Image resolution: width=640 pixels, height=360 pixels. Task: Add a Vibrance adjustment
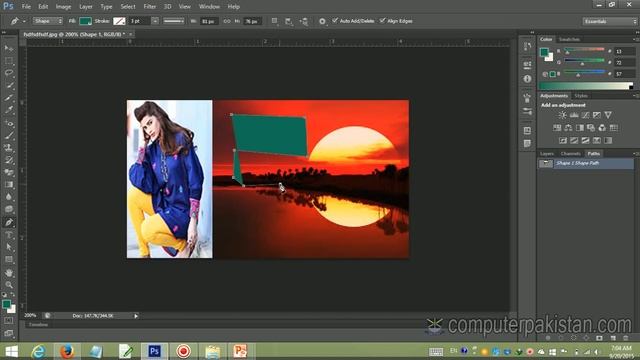point(608,115)
